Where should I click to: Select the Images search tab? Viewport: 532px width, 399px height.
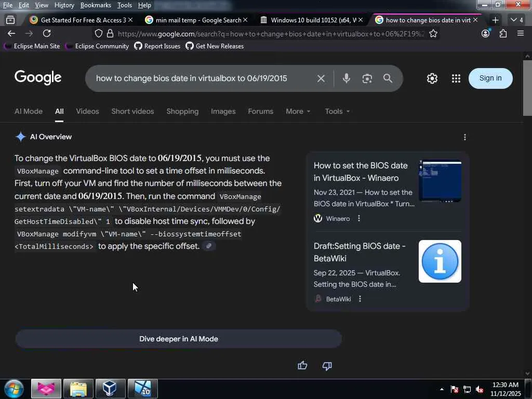[223, 111]
